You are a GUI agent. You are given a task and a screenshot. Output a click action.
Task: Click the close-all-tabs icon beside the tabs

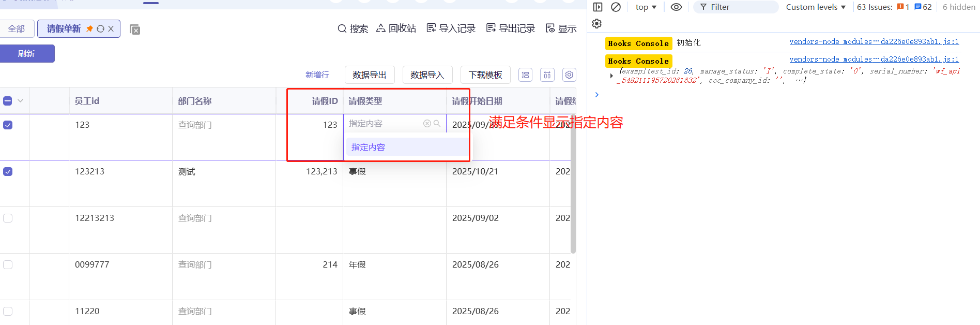point(135,30)
